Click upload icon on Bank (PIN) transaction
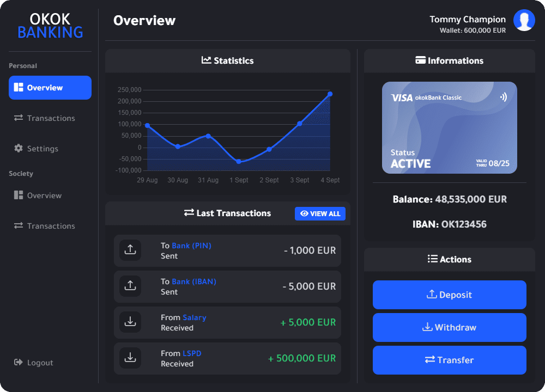The width and height of the screenshot is (545, 392). [x=130, y=250]
